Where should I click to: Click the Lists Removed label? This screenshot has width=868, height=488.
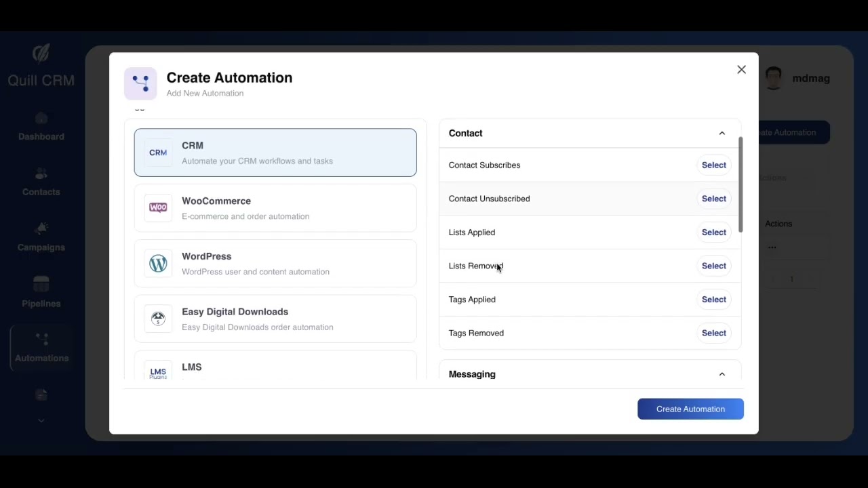[x=475, y=266]
